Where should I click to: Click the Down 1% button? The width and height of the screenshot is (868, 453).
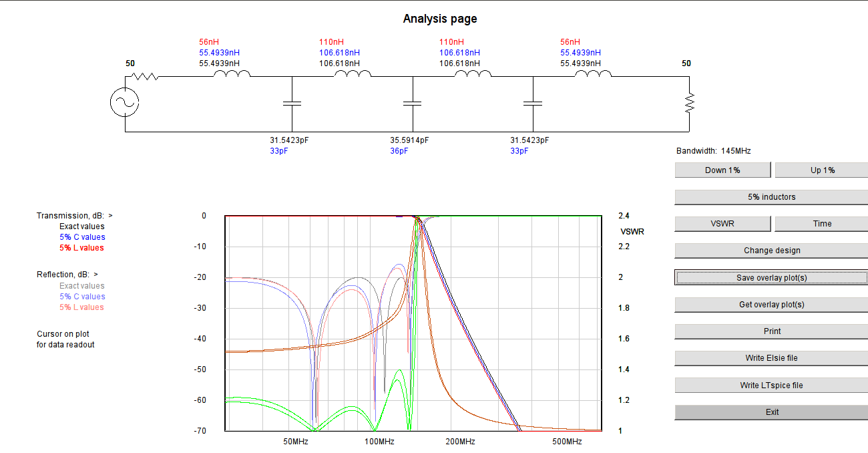coord(722,170)
